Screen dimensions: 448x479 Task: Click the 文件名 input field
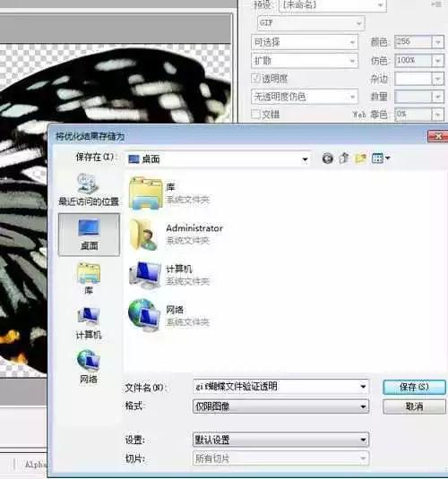280,387
